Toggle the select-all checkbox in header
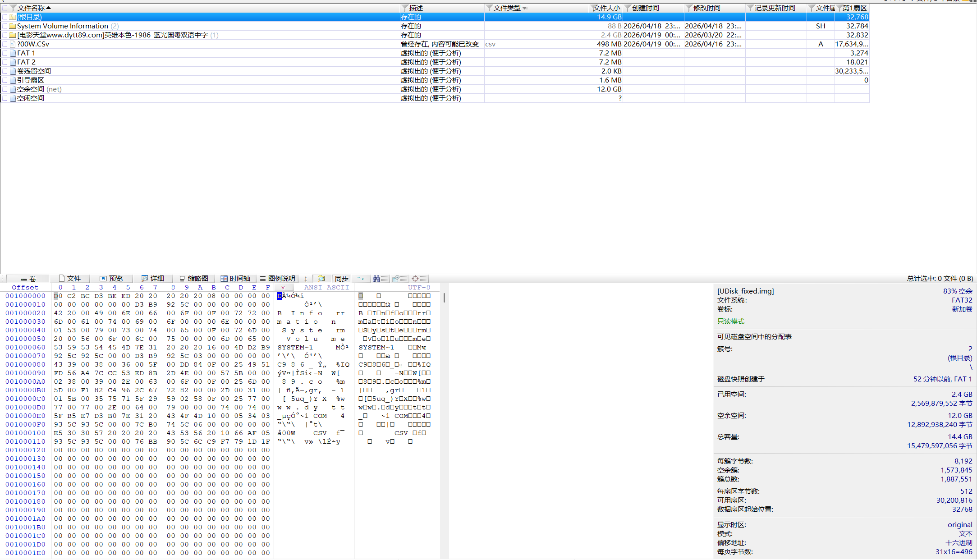 tap(5, 8)
